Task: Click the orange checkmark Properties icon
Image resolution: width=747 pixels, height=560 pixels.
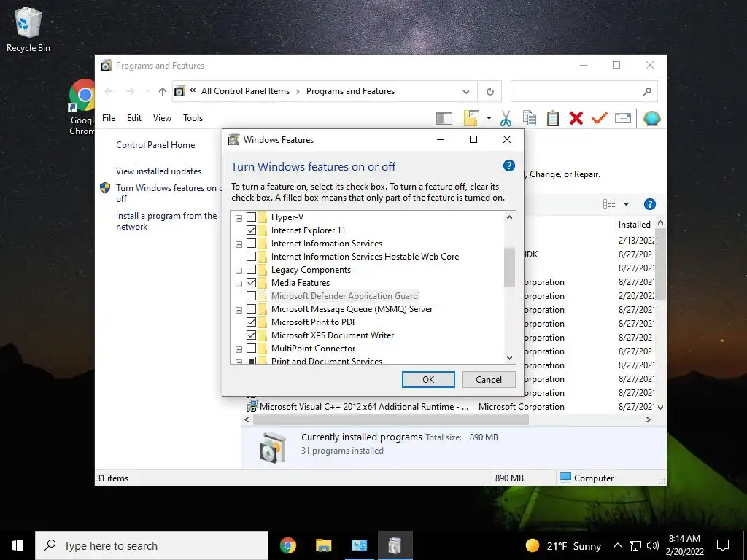Action: 600,117
